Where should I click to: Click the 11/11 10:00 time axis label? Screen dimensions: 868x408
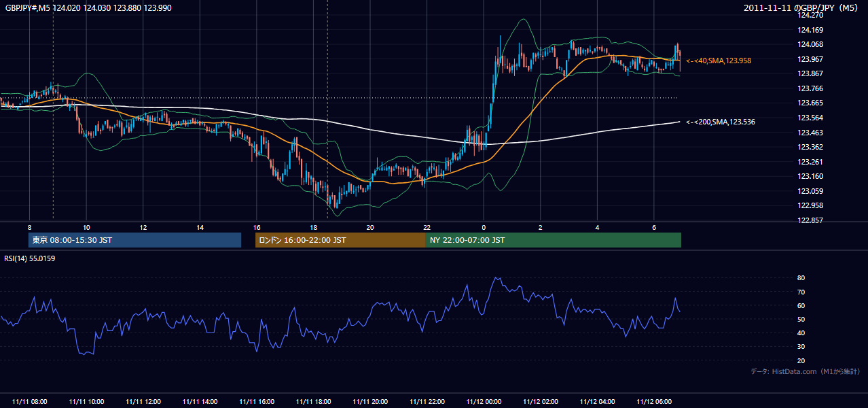pos(86,402)
